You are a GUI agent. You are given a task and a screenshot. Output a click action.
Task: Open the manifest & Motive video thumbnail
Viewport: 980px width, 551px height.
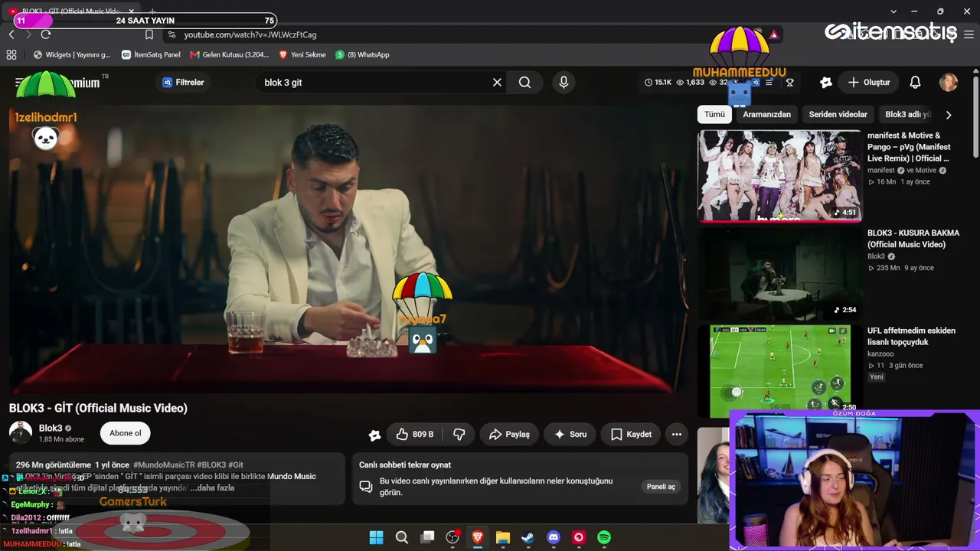[779, 176]
